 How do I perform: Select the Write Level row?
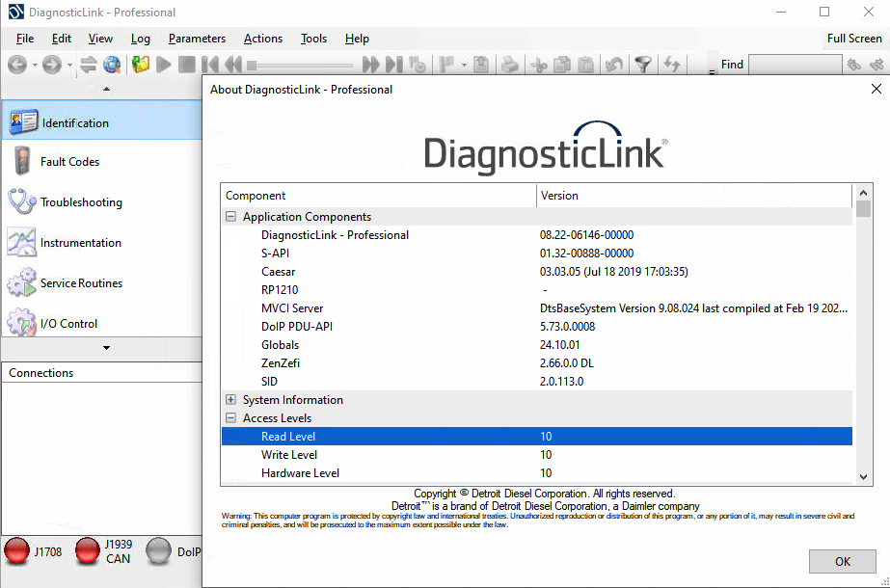537,455
